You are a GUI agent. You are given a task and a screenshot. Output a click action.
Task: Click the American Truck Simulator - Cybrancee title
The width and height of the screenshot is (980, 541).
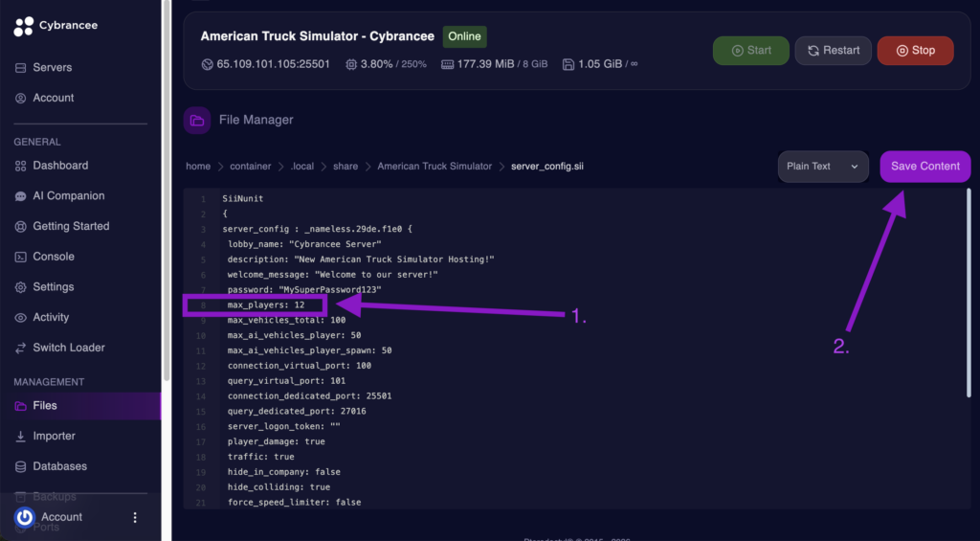click(318, 36)
